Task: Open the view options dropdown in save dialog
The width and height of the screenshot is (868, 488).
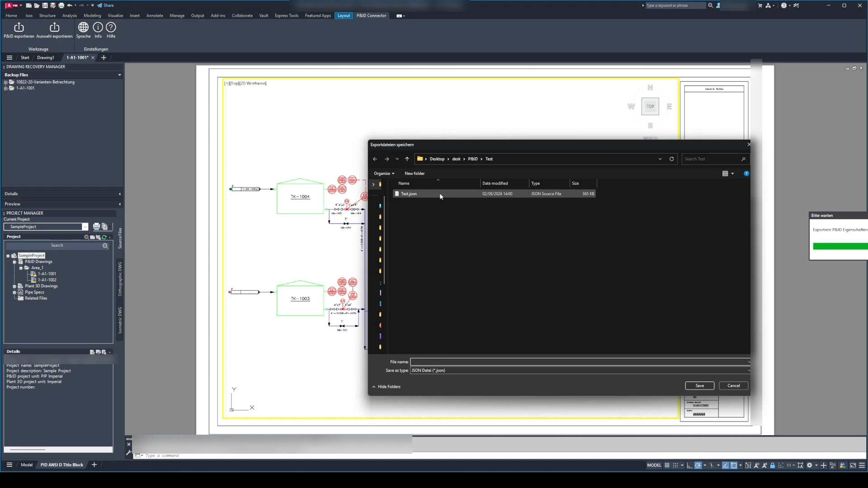Action: pyautogui.click(x=732, y=174)
